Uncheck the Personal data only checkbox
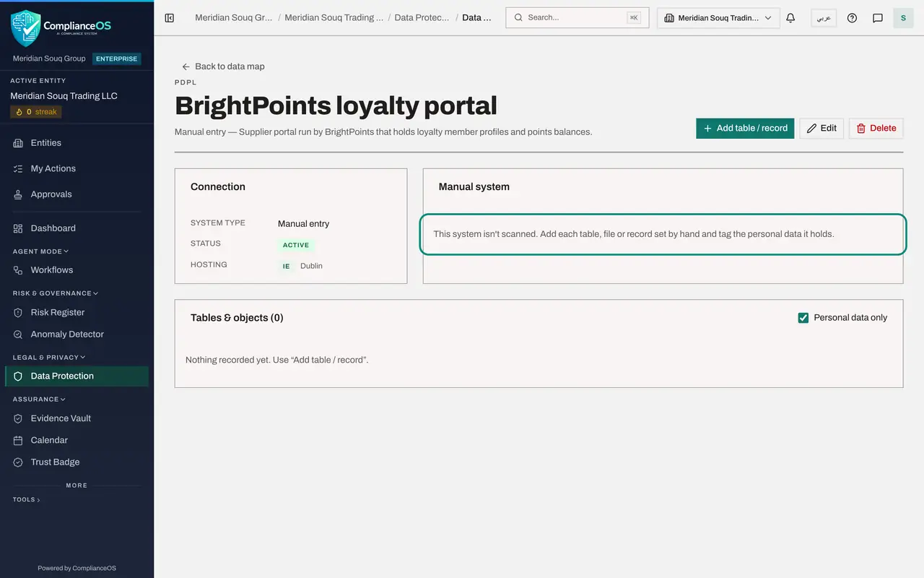 click(803, 318)
